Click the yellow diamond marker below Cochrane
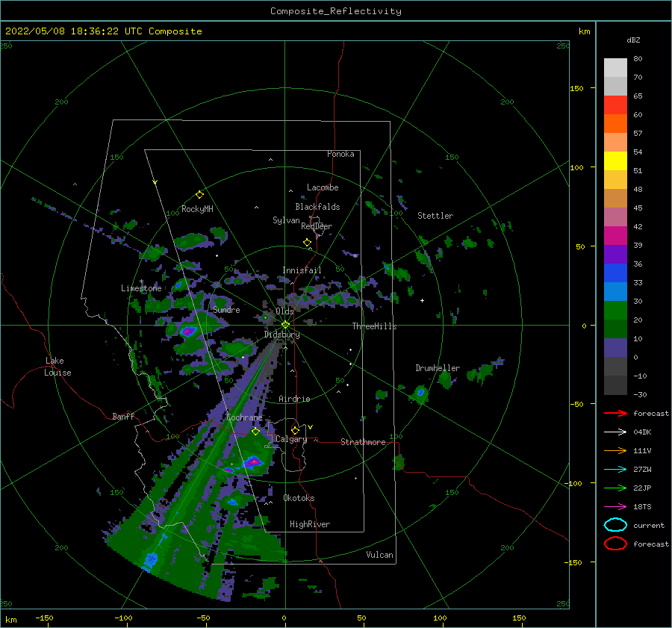Image resolution: width=672 pixels, height=628 pixels. coord(256,432)
